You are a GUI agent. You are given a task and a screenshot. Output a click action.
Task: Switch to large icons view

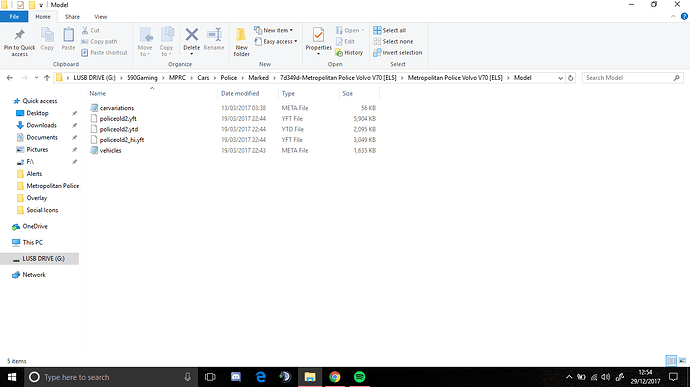click(683, 361)
